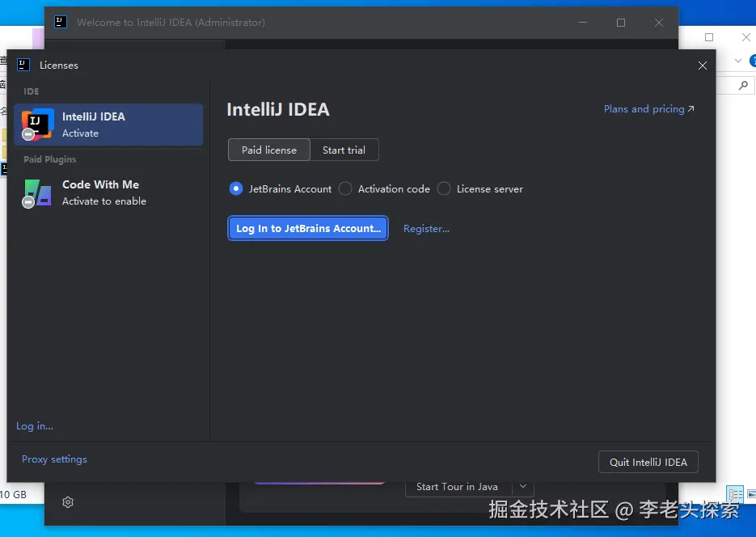Select the License server radio button
The width and height of the screenshot is (756, 537).
[x=444, y=188]
